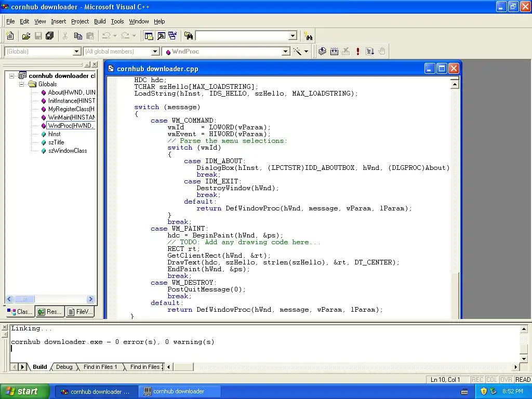Open the (All global members) filter dropdown
This screenshot has width=532, height=399.
[x=155, y=51]
